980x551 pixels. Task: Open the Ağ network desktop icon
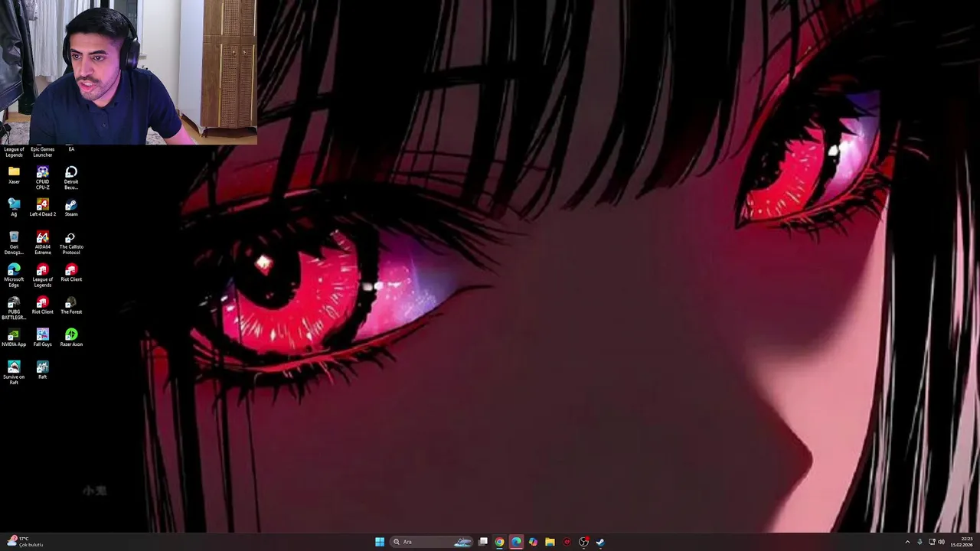pos(14,207)
